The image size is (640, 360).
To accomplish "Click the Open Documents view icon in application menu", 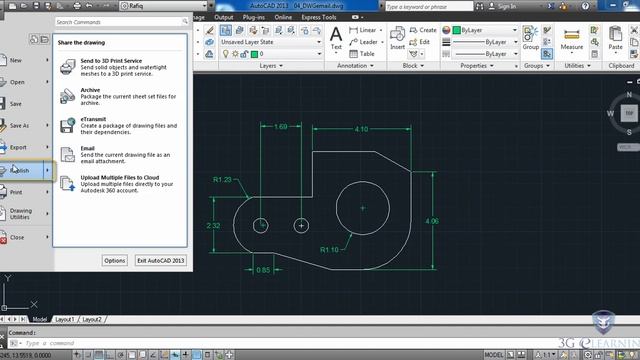I will tap(44, 39).
